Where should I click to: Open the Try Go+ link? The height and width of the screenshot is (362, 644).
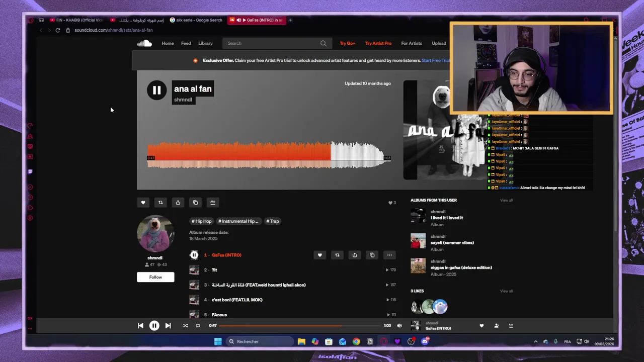click(347, 43)
